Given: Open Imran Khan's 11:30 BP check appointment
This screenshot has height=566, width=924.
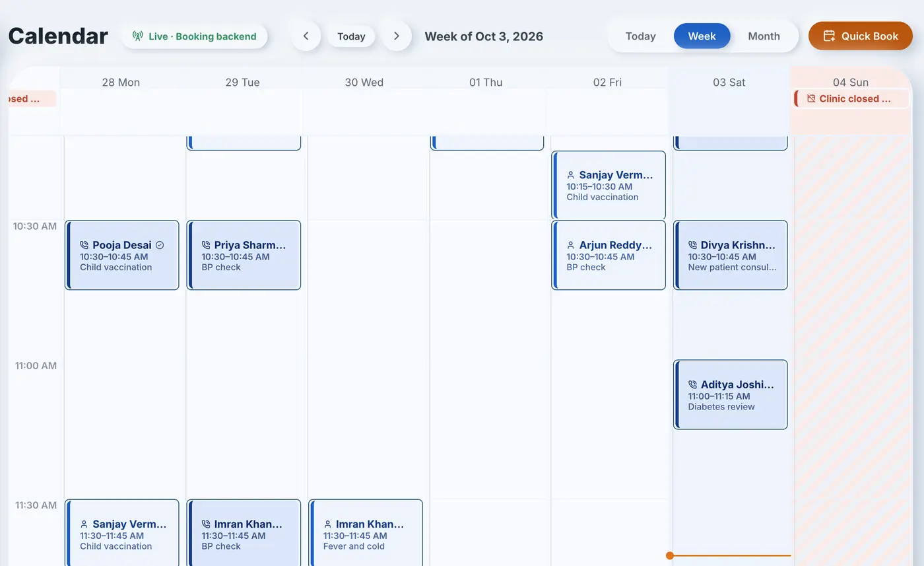Looking at the screenshot, I should [x=244, y=533].
